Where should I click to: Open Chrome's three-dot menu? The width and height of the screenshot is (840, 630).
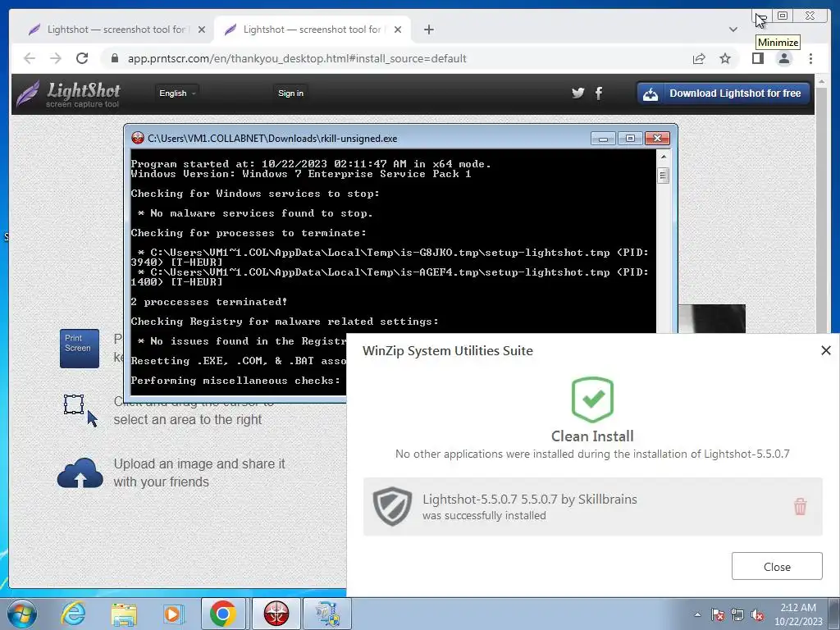[x=810, y=58]
